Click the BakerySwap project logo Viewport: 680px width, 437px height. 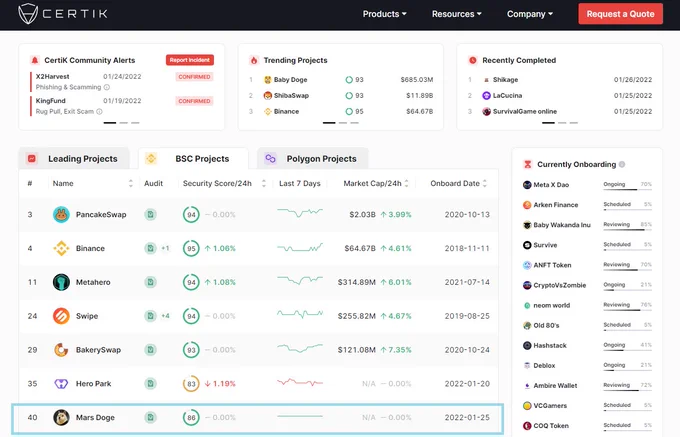pyautogui.click(x=61, y=350)
